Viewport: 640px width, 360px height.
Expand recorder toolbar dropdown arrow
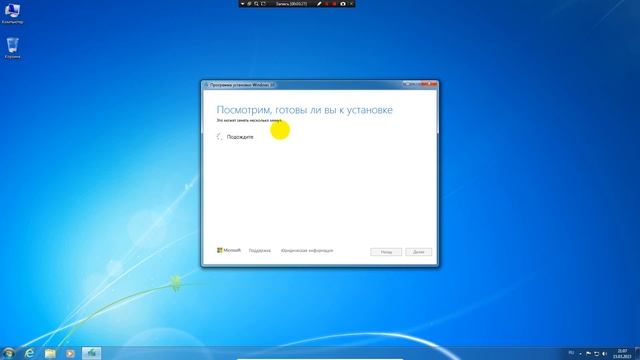pyautogui.click(x=242, y=4)
